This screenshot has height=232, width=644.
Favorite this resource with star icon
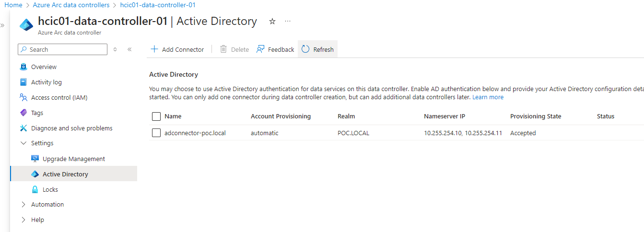tap(272, 22)
